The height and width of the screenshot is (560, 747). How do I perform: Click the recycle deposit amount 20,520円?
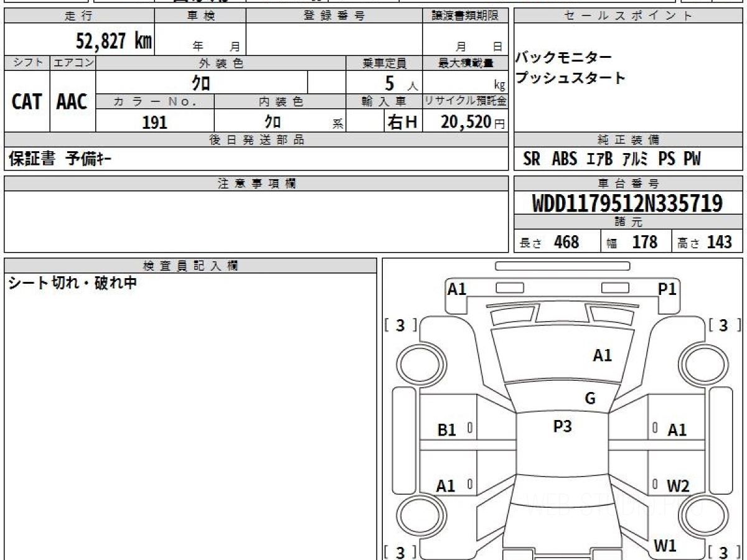(472, 122)
